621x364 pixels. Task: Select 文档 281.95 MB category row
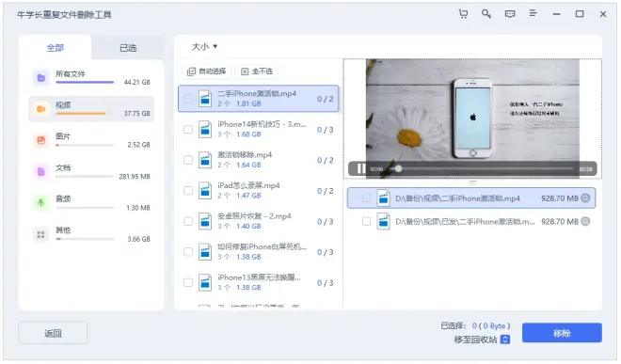click(x=91, y=171)
